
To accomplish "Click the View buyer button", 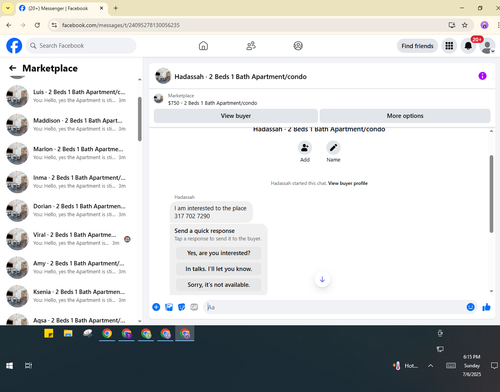I will click(x=236, y=116).
